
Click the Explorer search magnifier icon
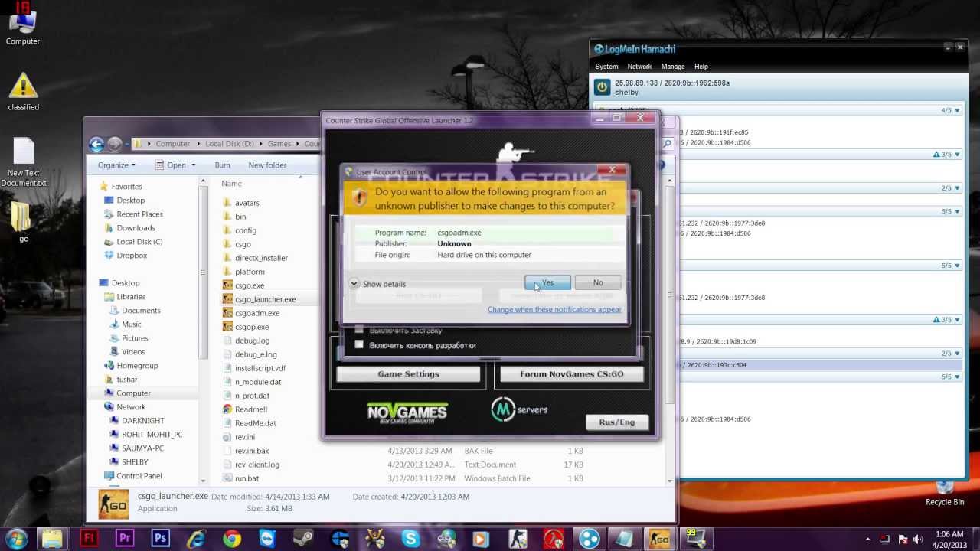tap(667, 144)
